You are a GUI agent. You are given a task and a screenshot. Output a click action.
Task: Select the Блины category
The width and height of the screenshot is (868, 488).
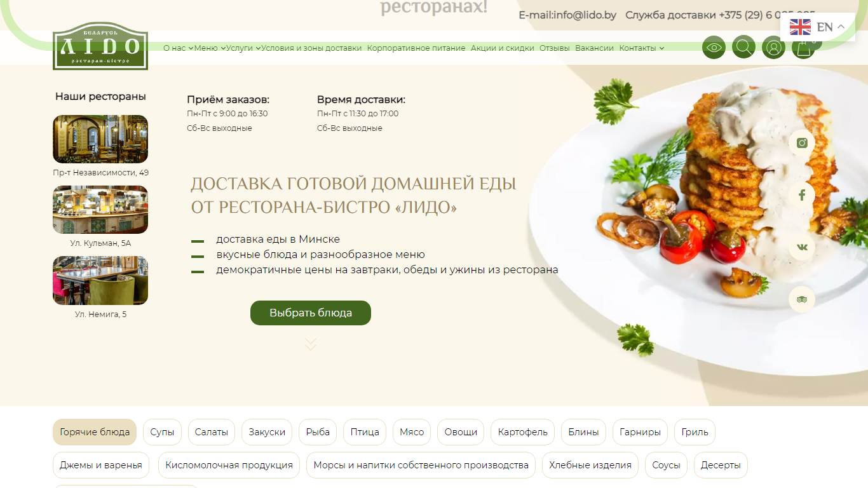tap(583, 432)
